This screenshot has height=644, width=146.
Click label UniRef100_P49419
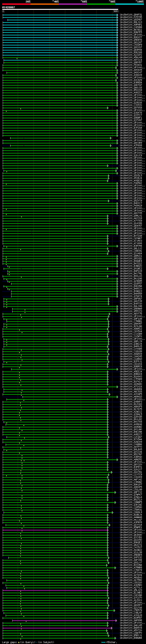(131, 206)
